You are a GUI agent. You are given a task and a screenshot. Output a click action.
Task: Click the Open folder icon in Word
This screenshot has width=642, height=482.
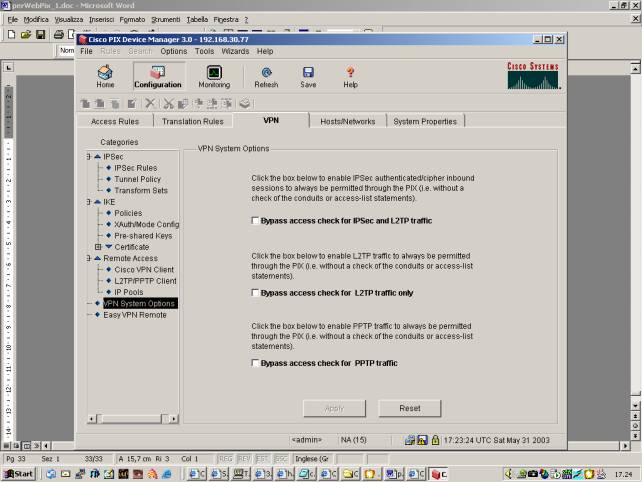pyautogui.click(x=26, y=34)
